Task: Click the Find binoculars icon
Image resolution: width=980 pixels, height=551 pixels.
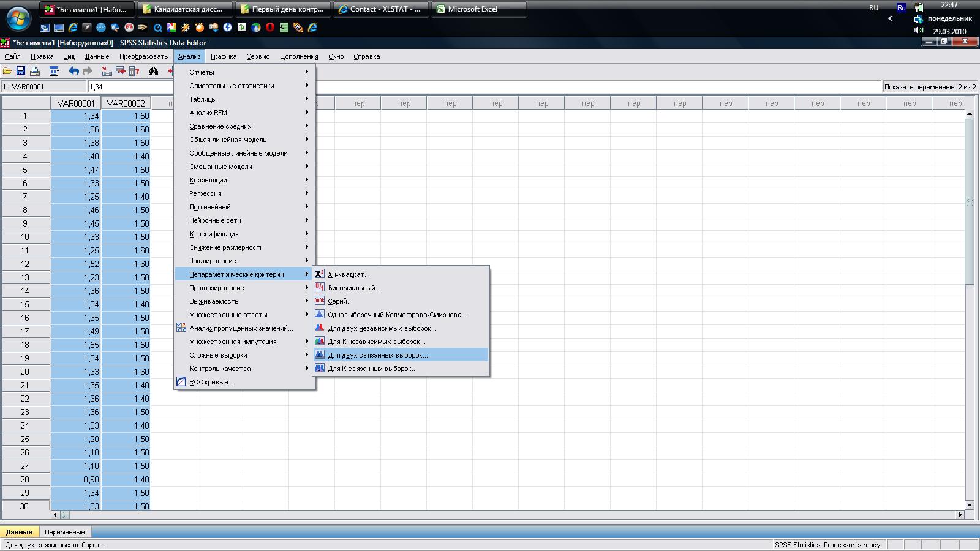Action: point(153,71)
